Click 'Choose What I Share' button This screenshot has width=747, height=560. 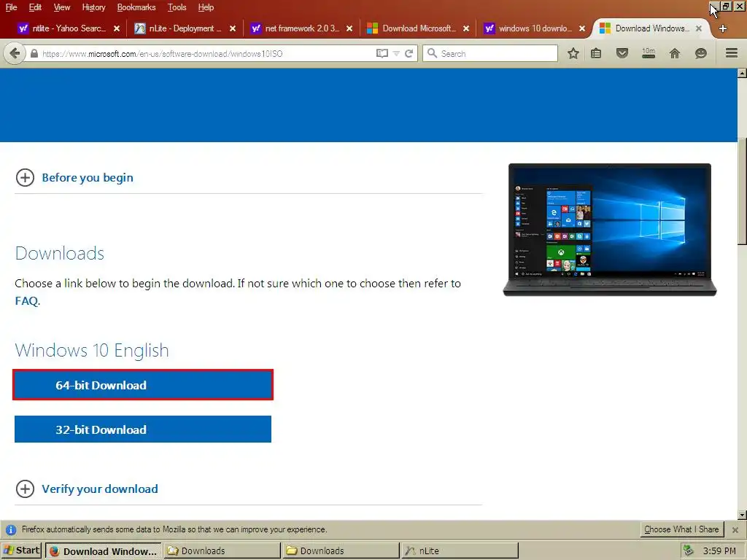tap(681, 529)
